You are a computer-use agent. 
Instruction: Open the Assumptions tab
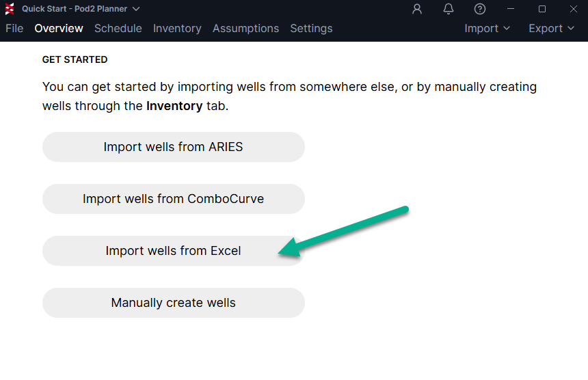coord(245,29)
